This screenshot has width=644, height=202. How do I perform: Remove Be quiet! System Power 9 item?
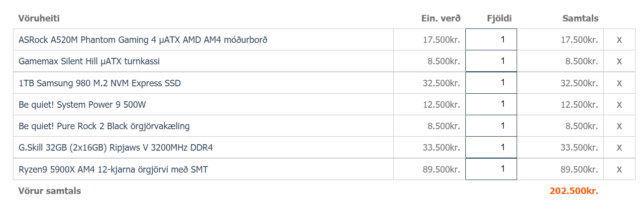(619, 105)
